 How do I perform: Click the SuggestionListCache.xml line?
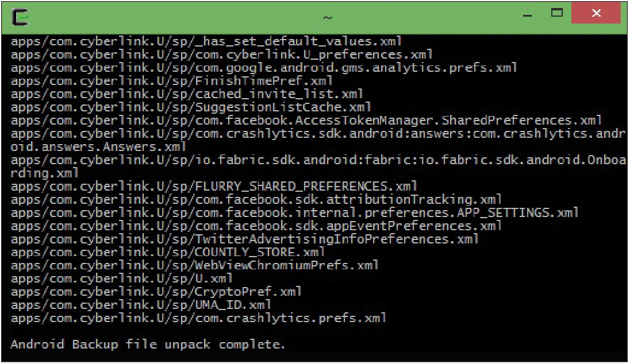coord(191,107)
